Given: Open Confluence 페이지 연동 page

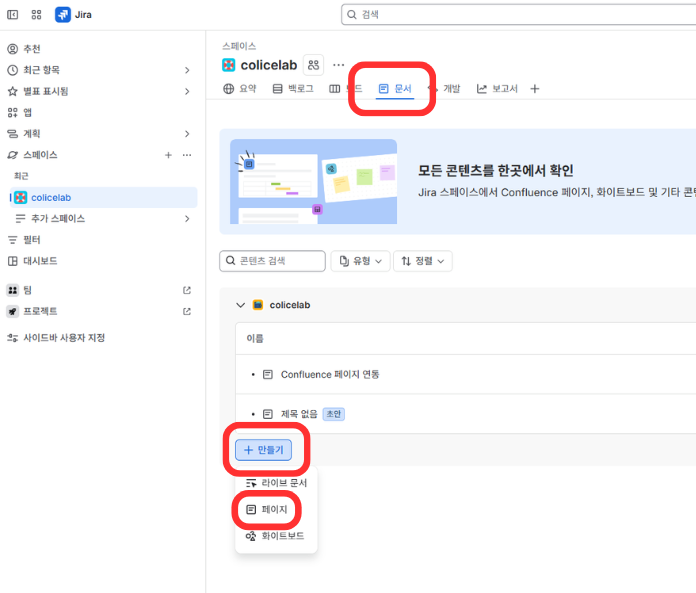Looking at the screenshot, I should [330, 375].
